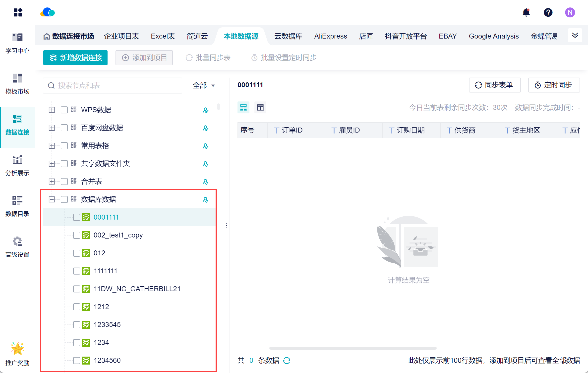Image resolution: width=588 pixels, height=373 pixels.
Task: Select the 1234560 table checkbox
Action: 77,360
